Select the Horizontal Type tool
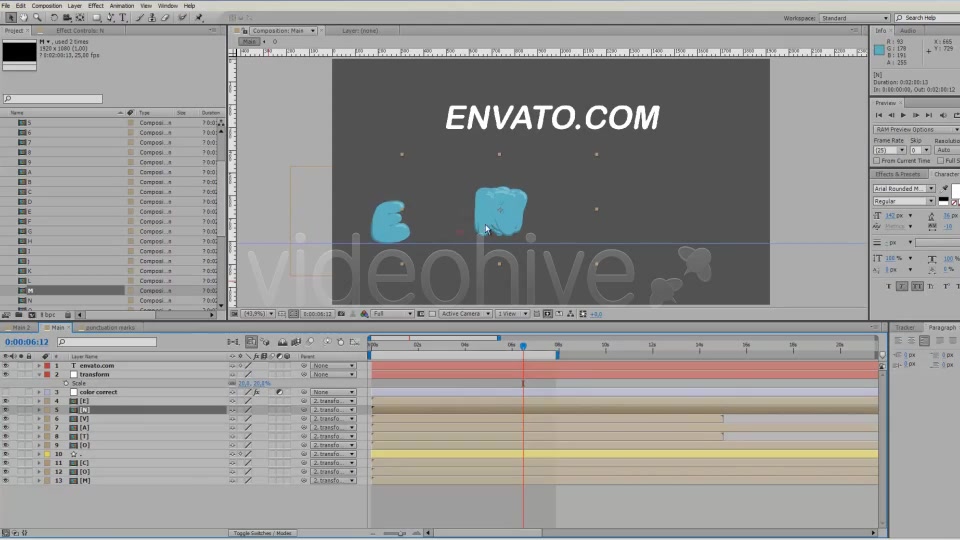Image resolution: width=960 pixels, height=540 pixels. [123, 18]
